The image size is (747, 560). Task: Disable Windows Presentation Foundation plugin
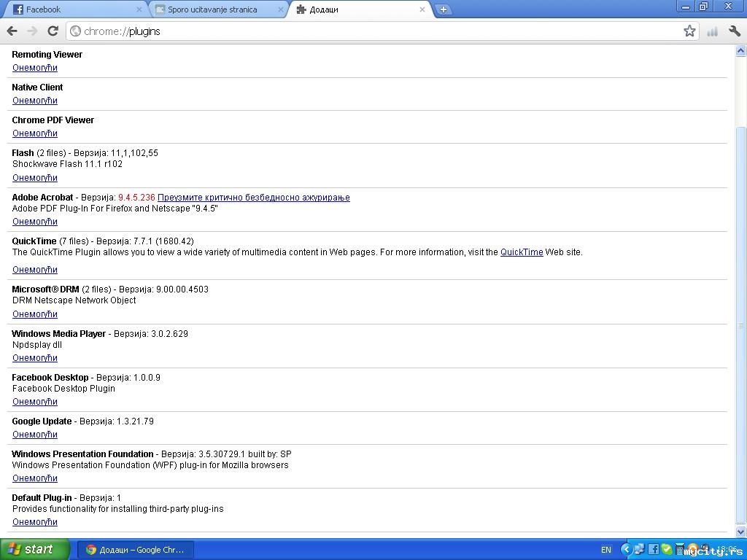click(x=35, y=478)
